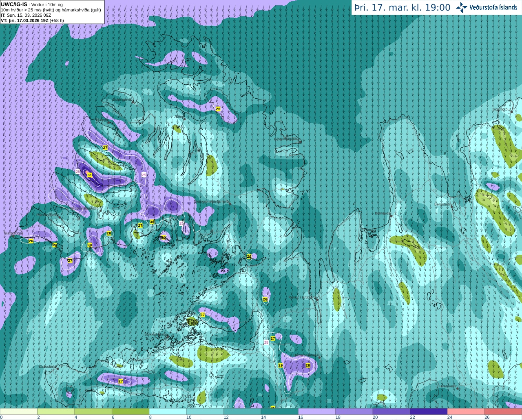This screenshot has height=420, width=522.
Task: Click the light cyan 8–10 m/s legend swatch
Action: (x=168, y=411)
